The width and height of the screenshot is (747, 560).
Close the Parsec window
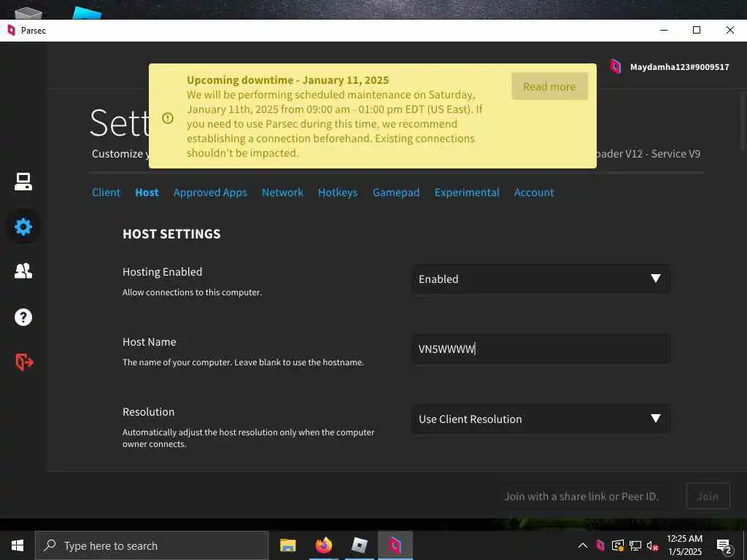729,30
